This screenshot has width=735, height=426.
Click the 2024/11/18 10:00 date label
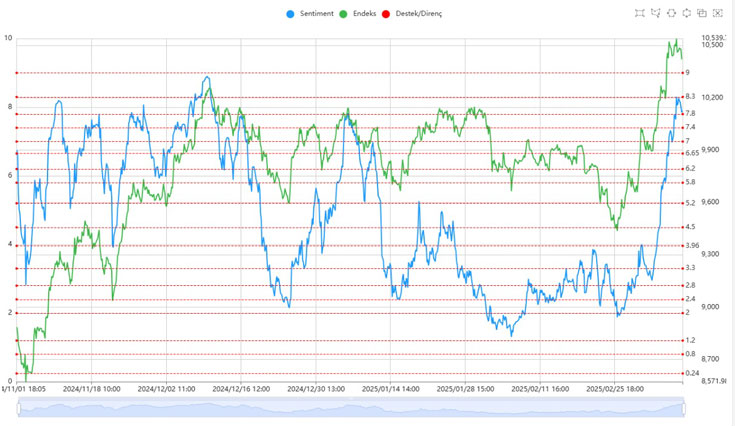point(91,389)
